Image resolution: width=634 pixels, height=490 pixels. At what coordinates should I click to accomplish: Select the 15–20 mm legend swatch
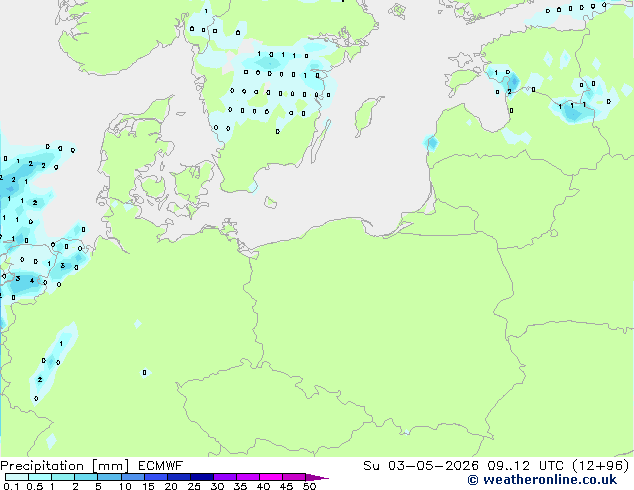[155, 477]
